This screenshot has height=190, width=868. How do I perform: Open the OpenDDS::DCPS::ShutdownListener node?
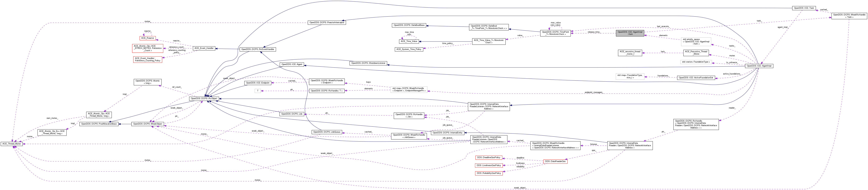point(368,63)
